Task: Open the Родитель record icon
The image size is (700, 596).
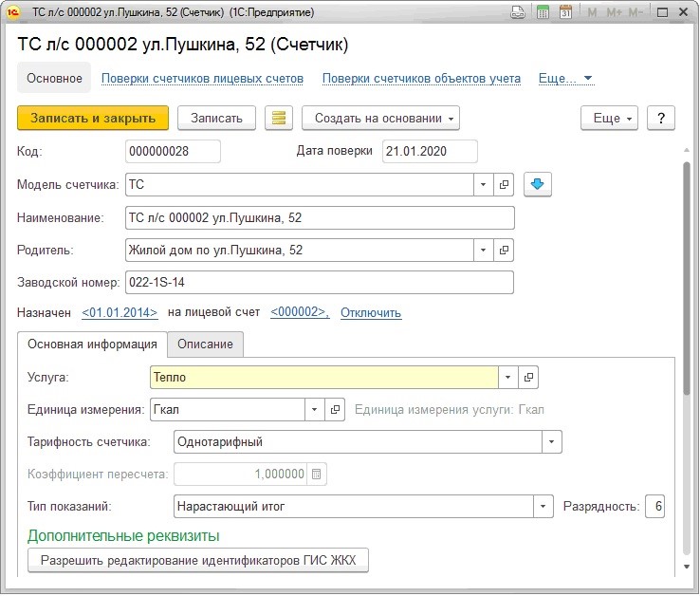Action: [505, 251]
